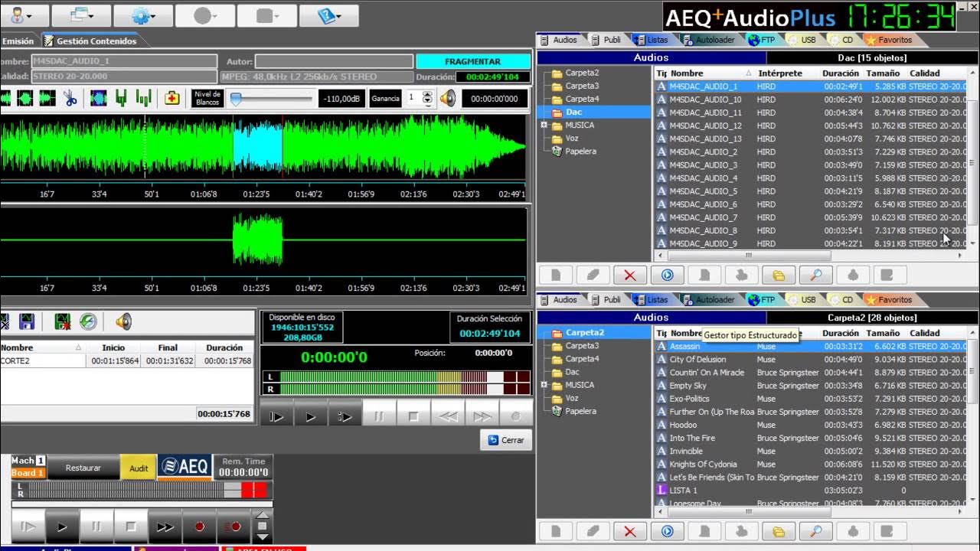
Task: Select M4SDAC_AUDIO_10 in the Dac list
Action: tap(812, 99)
